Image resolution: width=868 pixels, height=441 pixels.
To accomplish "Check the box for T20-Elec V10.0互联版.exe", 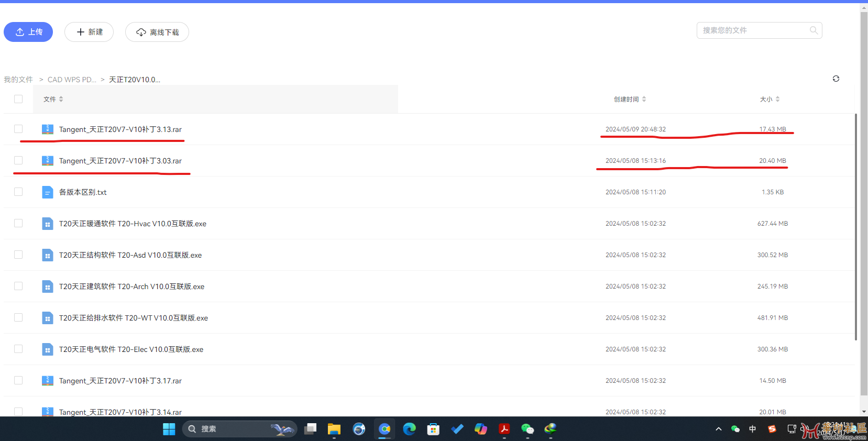I will [x=18, y=349].
